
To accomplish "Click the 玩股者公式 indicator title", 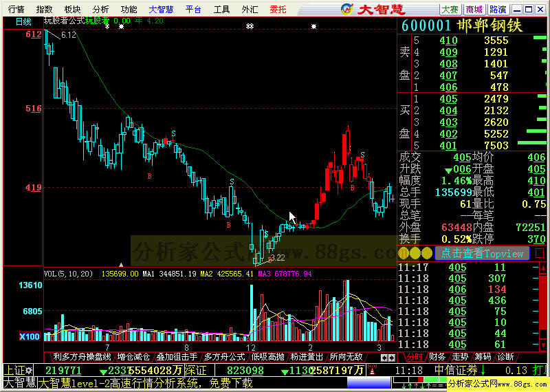I will pos(64,21).
